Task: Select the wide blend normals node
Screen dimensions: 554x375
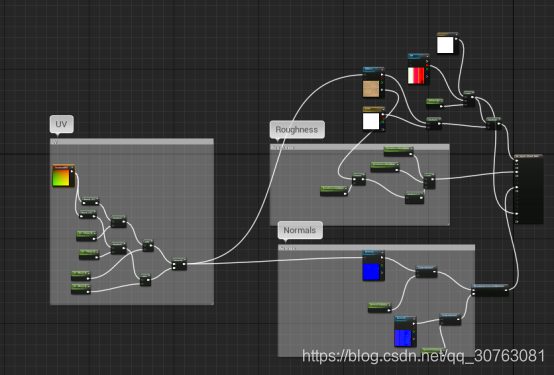Action: pos(490,289)
